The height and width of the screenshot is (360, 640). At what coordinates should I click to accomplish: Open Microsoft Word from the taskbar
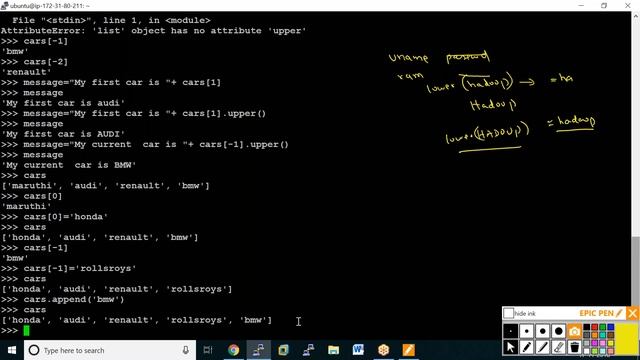click(358, 350)
